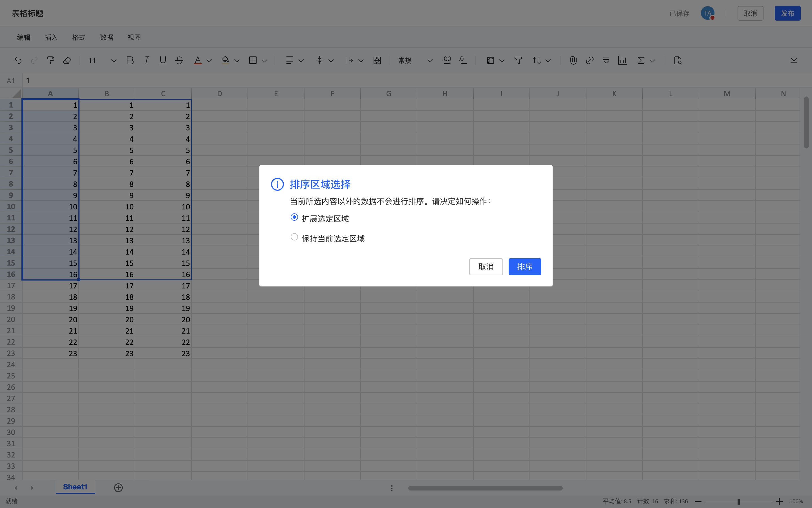Open the 插入 menu
Image resolution: width=812 pixels, height=508 pixels.
click(51, 37)
